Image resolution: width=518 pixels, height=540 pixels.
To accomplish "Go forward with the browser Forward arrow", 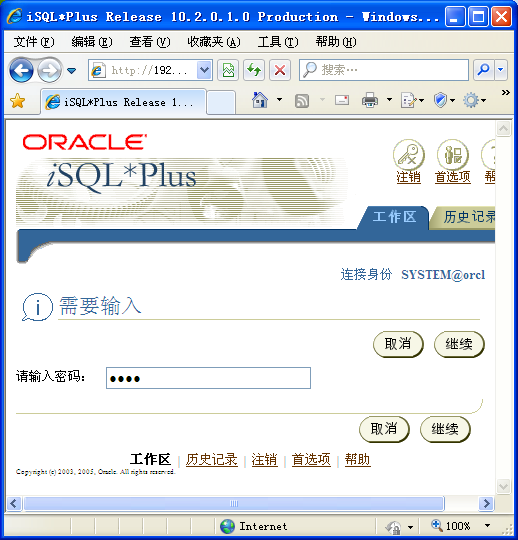I will coord(49,70).
